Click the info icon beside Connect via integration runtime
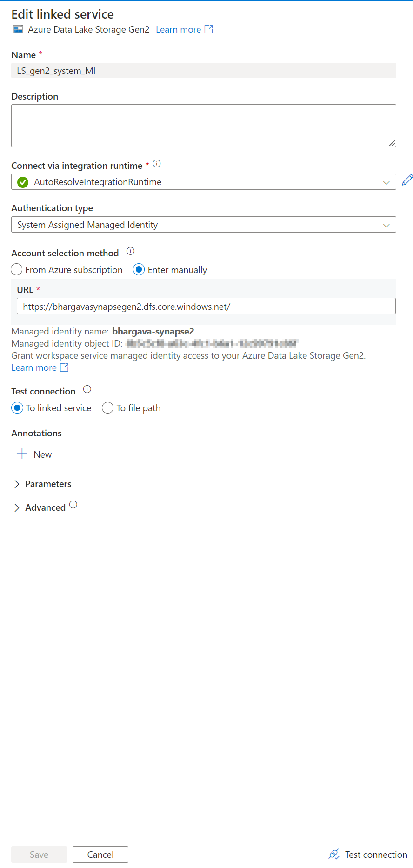The image size is (413, 868). 157,163
